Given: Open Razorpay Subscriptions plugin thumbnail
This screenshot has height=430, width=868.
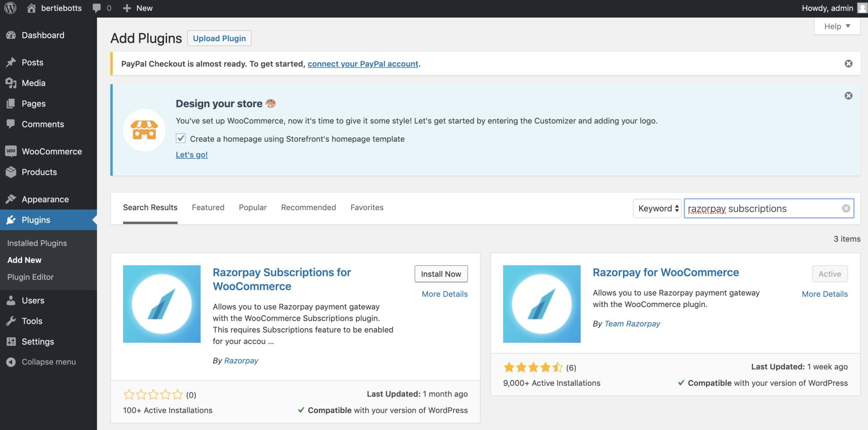Looking at the screenshot, I should pos(162,304).
